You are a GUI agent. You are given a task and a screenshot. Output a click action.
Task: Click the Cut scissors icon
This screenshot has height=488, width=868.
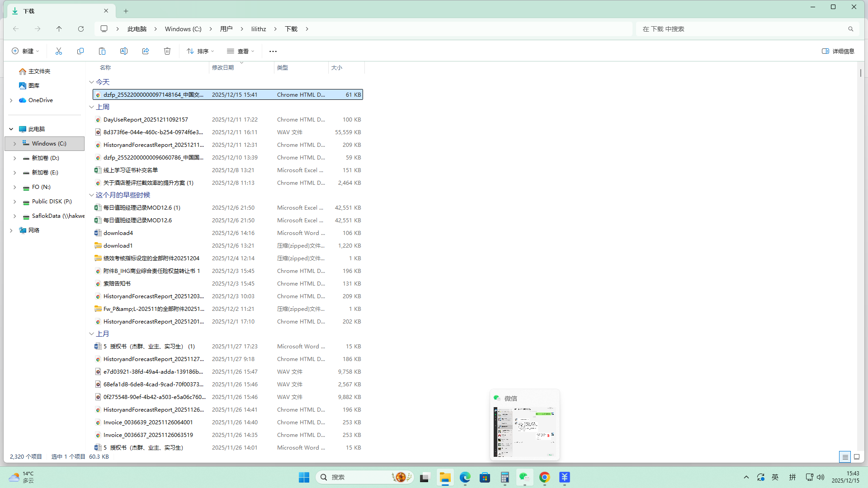[59, 51]
